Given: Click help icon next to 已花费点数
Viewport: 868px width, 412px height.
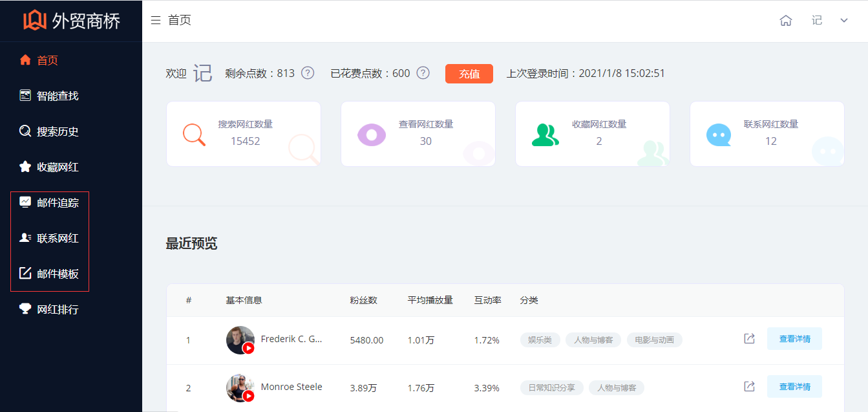Looking at the screenshot, I should (423, 73).
